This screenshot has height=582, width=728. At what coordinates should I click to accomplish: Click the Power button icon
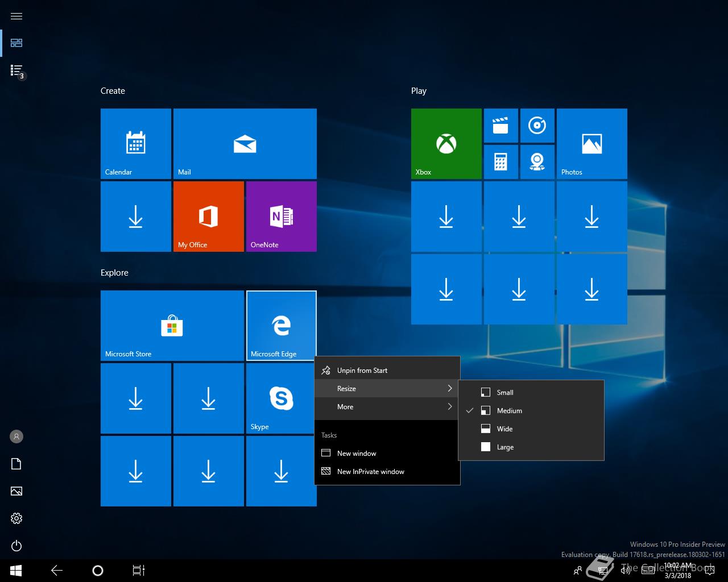pyautogui.click(x=16, y=546)
